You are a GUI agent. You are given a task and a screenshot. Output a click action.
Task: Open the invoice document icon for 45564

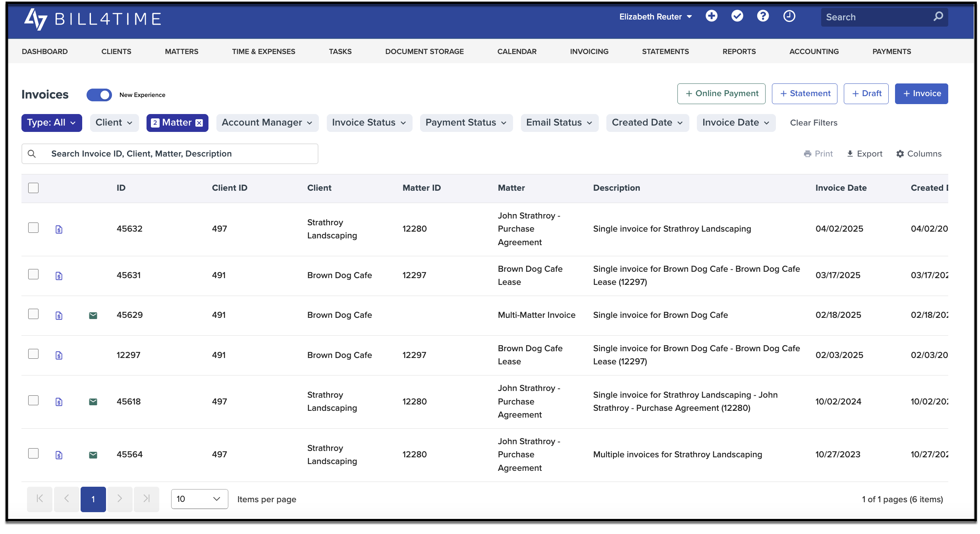point(59,455)
